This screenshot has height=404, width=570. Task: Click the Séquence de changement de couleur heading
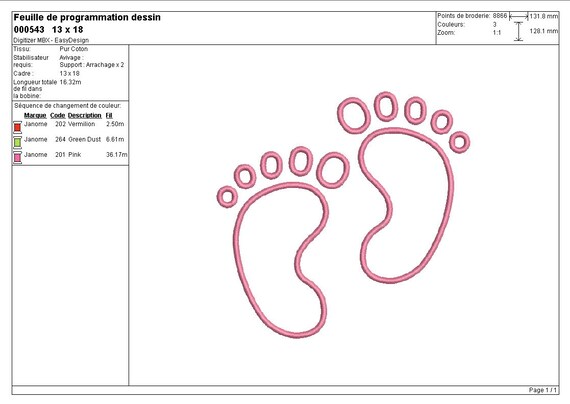[68, 106]
